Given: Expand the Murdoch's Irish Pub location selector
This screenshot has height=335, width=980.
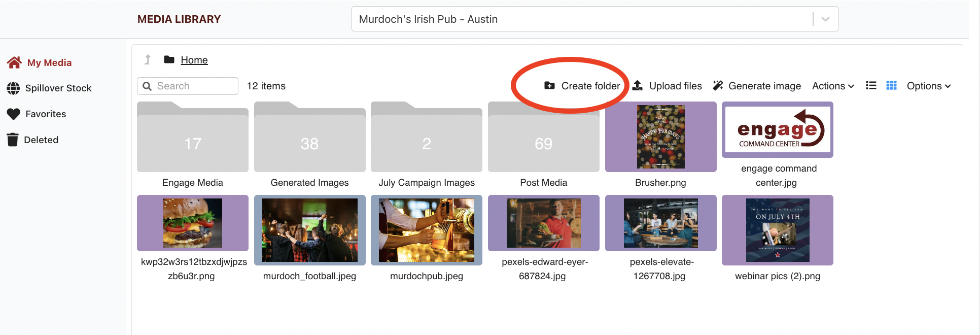Looking at the screenshot, I should pos(825,19).
